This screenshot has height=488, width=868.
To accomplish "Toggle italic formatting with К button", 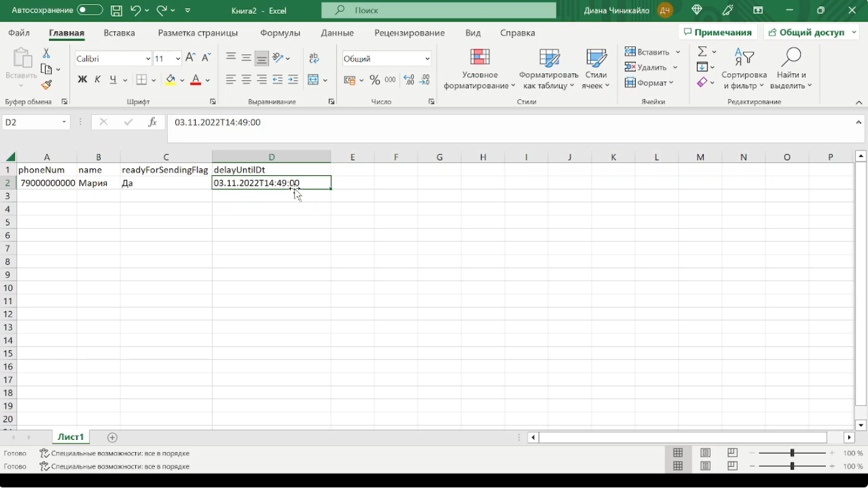I will click(98, 80).
